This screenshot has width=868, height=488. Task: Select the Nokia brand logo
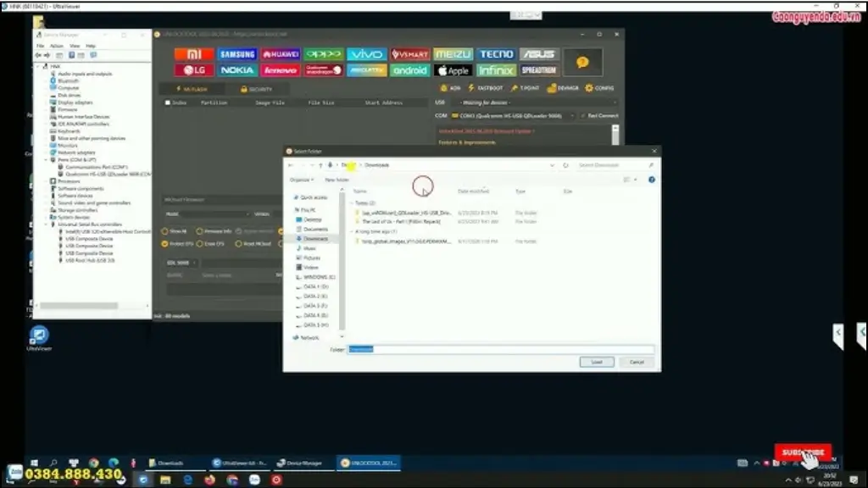(237, 70)
